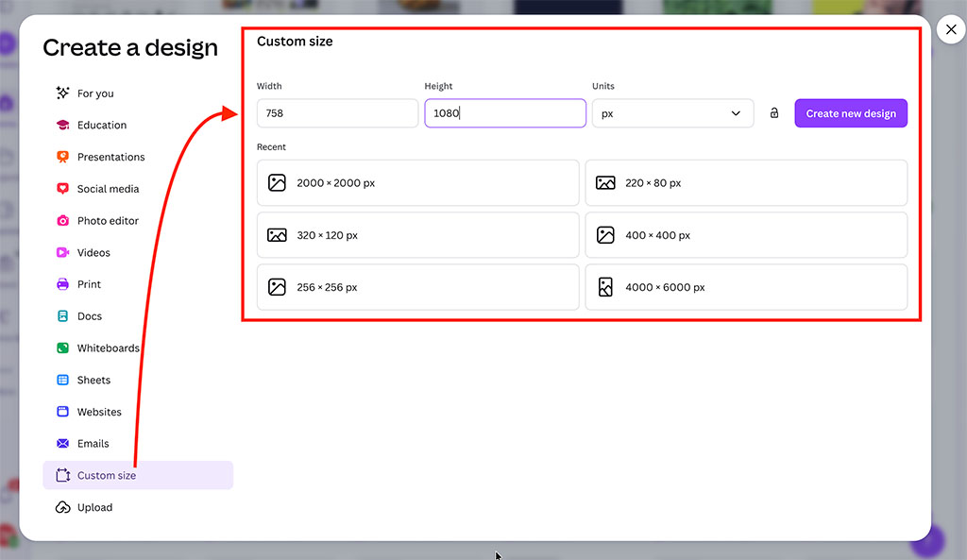Toggle the aspect ratio lock
Screen dimensions: 967x560
pos(774,112)
